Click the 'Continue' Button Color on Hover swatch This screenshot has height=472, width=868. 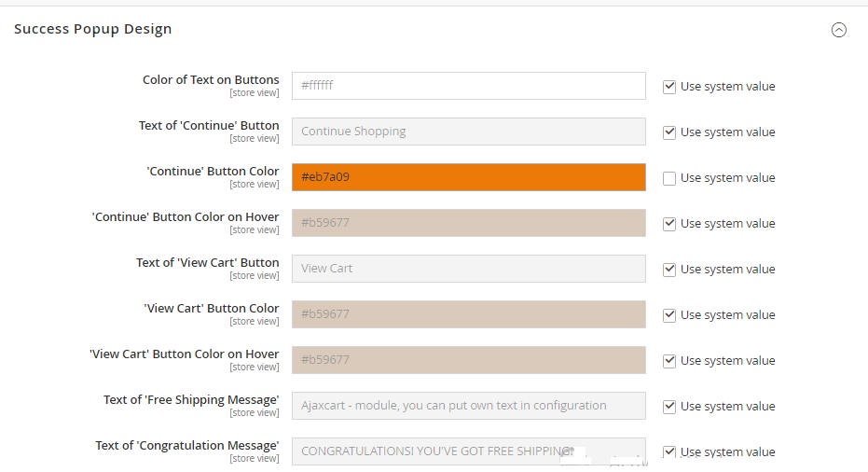[x=468, y=223]
